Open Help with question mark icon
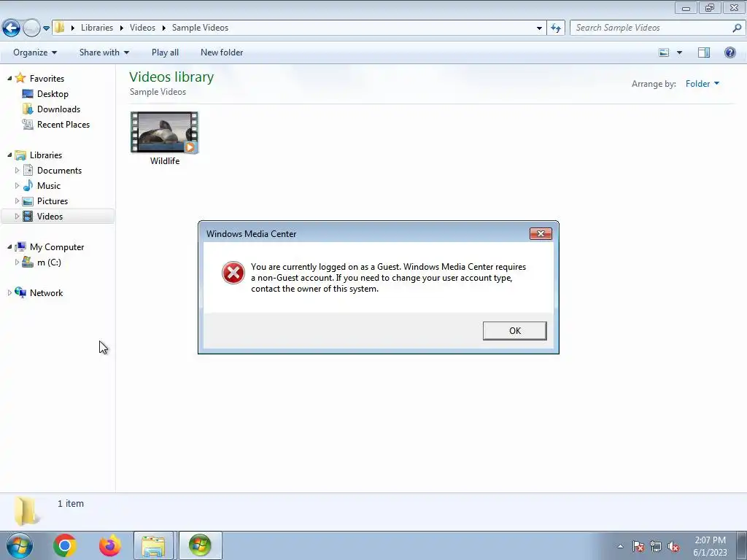 coord(729,52)
